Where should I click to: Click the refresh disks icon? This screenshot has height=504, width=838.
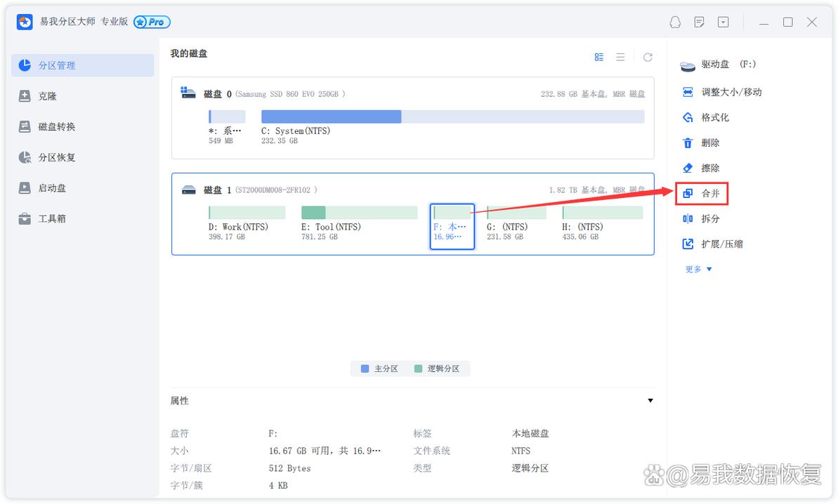tap(648, 57)
